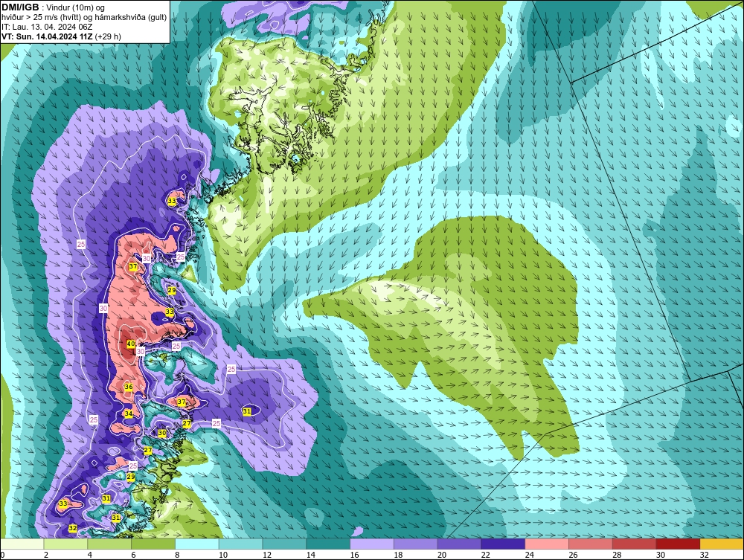Select the 2–4 m/s light green legend swatch
Image resolution: width=744 pixels, height=560 pixels.
[x=65, y=544]
